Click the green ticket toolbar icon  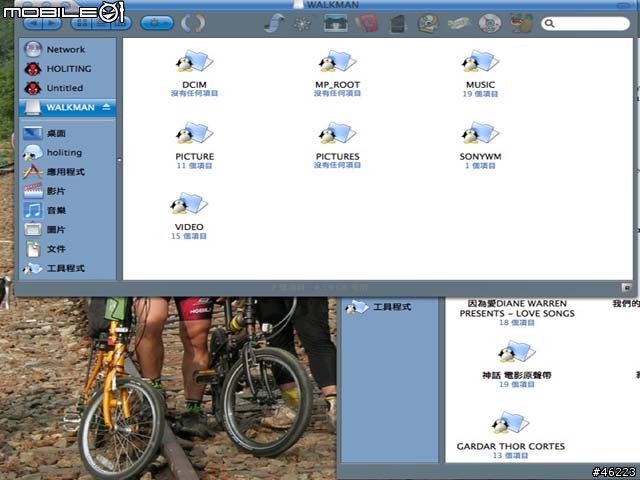coord(459,23)
